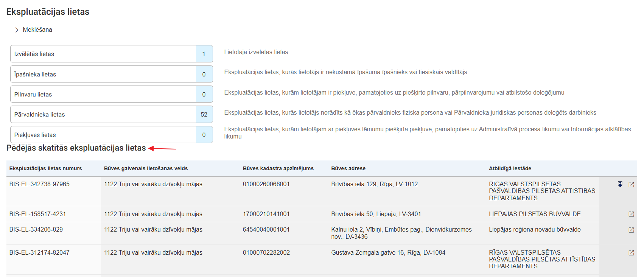644x277 pixels.
Task: Open case BIS-EL-342738-97965 via its open icon
Action: (x=631, y=185)
